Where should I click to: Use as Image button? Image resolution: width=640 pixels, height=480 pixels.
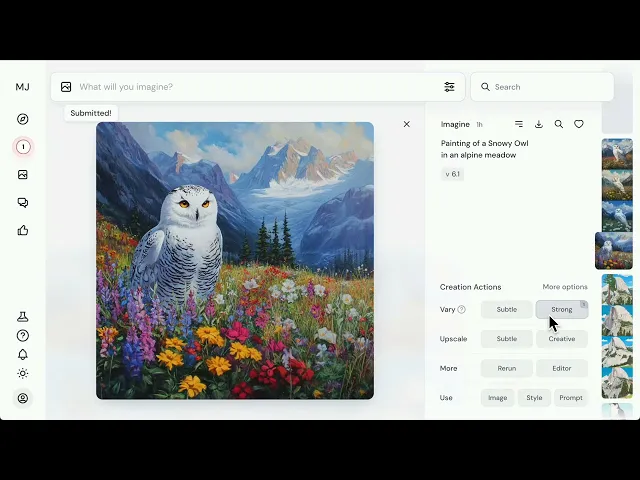click(x=498, y=398)
